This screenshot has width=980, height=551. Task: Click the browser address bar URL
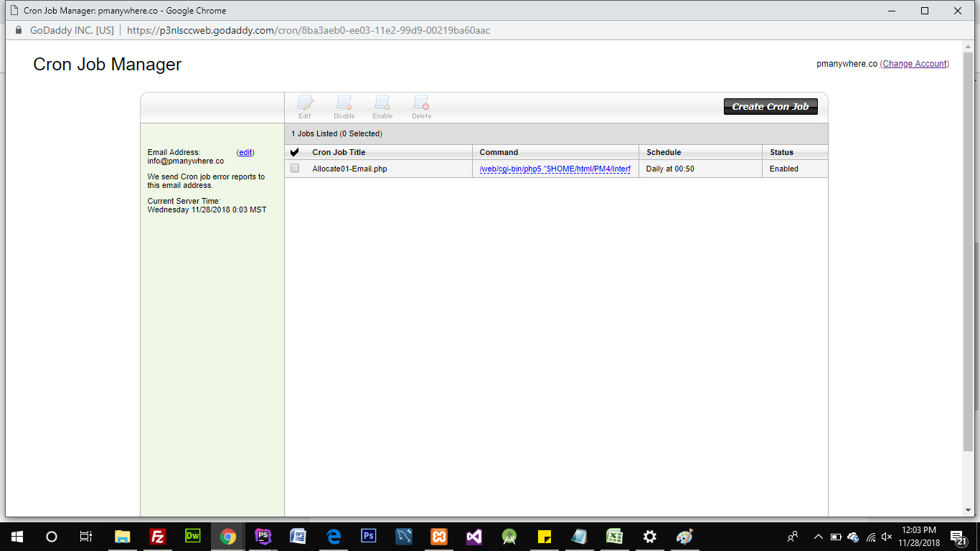click(308, 31)
